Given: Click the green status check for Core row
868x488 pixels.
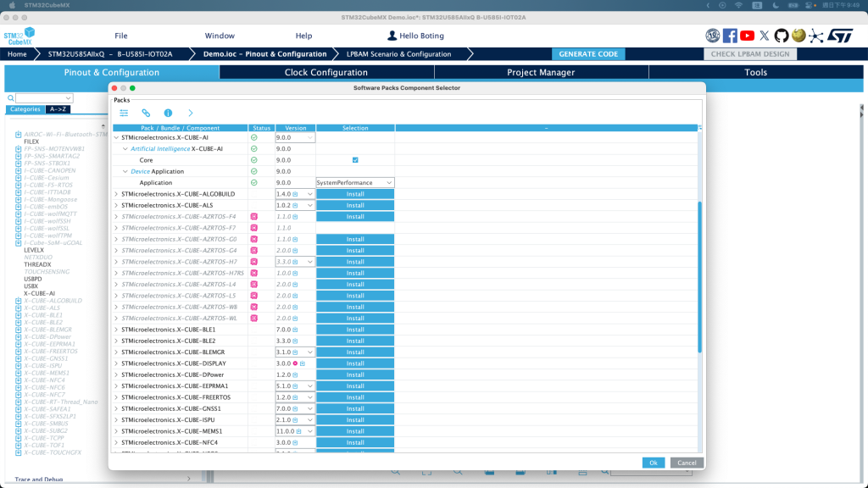Looking at the screenshot, I should point(254,160).
